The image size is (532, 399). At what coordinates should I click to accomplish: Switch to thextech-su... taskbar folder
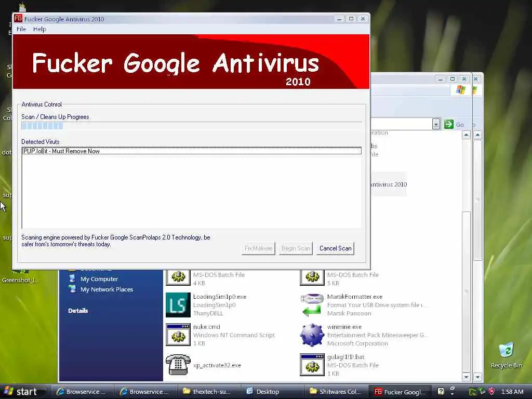pyautogui.click(x=209, y=392)
